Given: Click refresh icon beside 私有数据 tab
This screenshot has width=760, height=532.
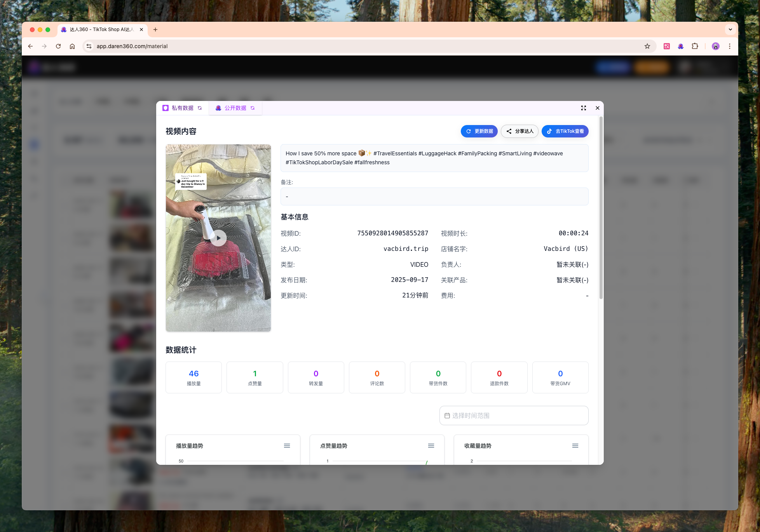Looking at the screenshot, I should 200,108.
